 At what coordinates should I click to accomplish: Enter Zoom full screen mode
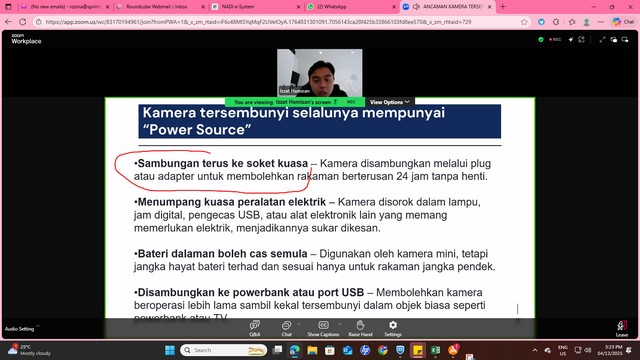(x=602, y=40)
